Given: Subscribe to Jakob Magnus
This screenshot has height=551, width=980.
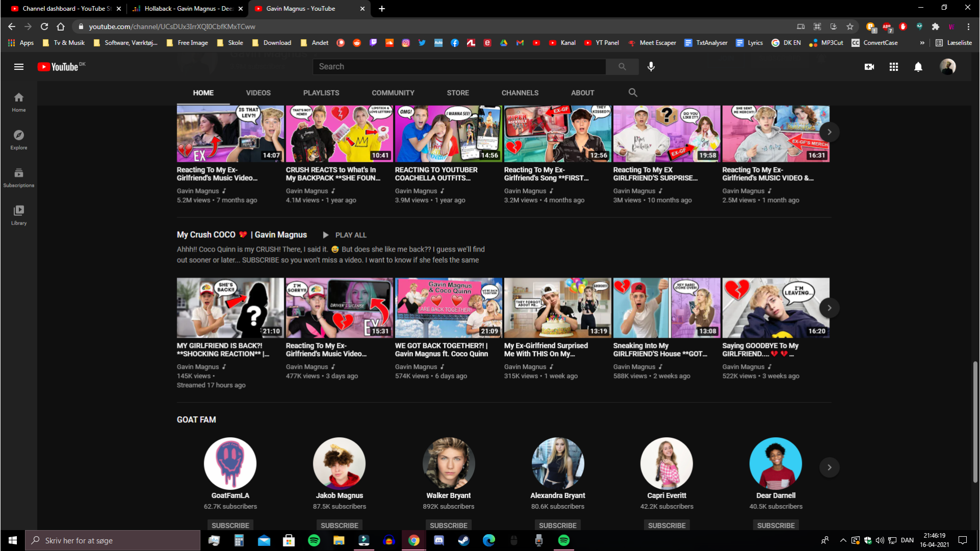Looking at the screenshot, I should point(339,525).
